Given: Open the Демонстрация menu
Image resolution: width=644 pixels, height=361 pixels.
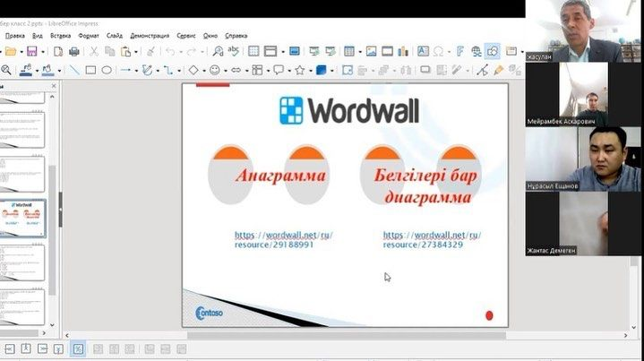Looking at the screenshot, I should pos(150,36).
